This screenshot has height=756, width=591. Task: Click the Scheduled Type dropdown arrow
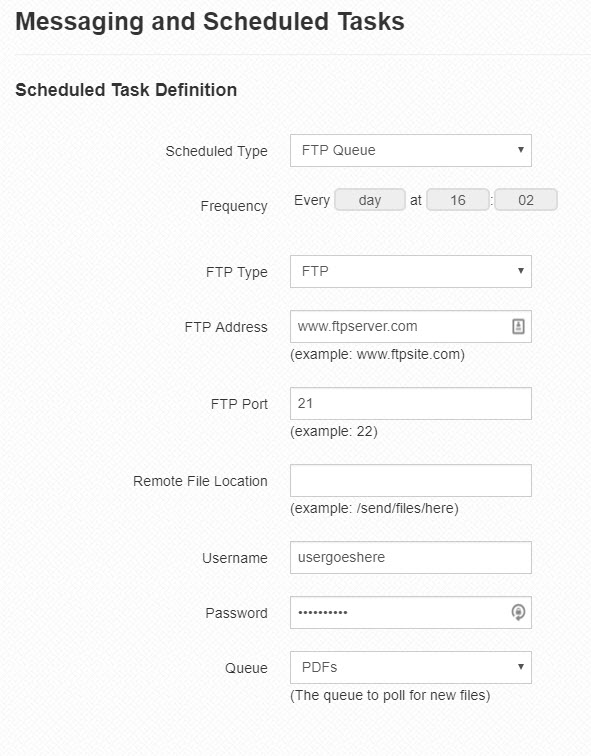point(521,150)
